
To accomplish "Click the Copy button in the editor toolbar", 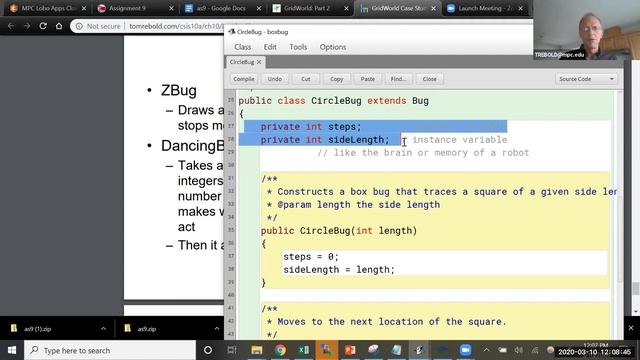I will (x=337, y=79).
